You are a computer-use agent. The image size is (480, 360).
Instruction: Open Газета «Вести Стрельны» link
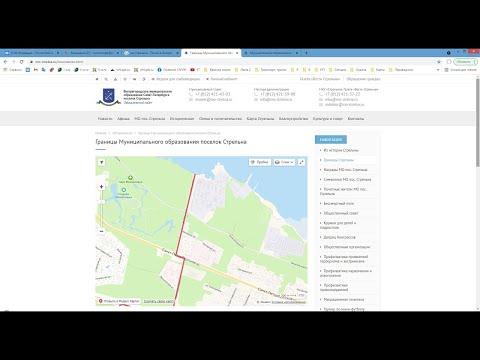[x=320, y=79]
